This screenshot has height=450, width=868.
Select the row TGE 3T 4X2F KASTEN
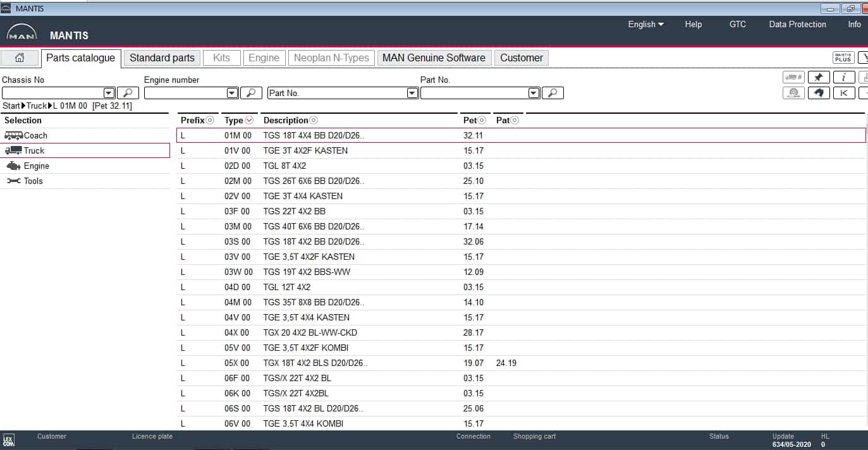click(521, 150)
